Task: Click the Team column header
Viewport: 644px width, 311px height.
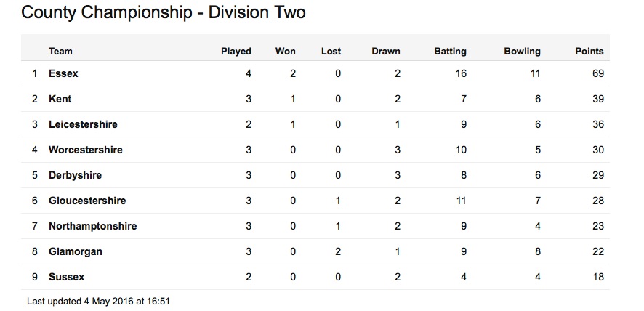Action: pos(60,52)
